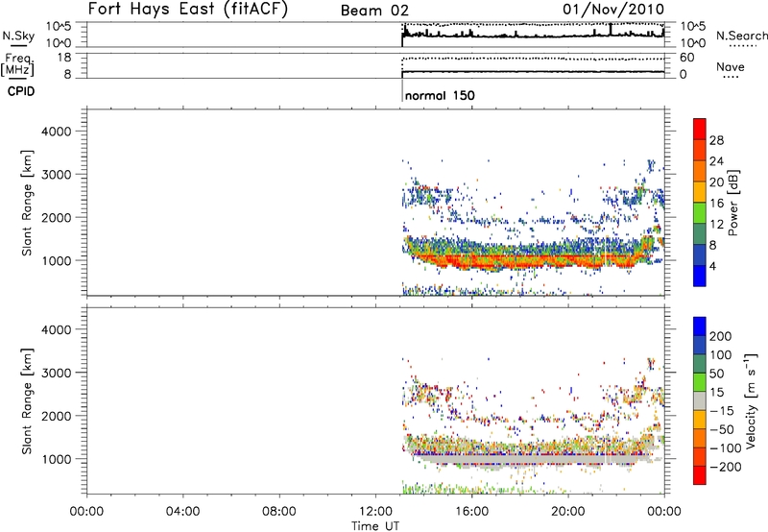Click the "4000" tick of the Power panel

(57, 132)
